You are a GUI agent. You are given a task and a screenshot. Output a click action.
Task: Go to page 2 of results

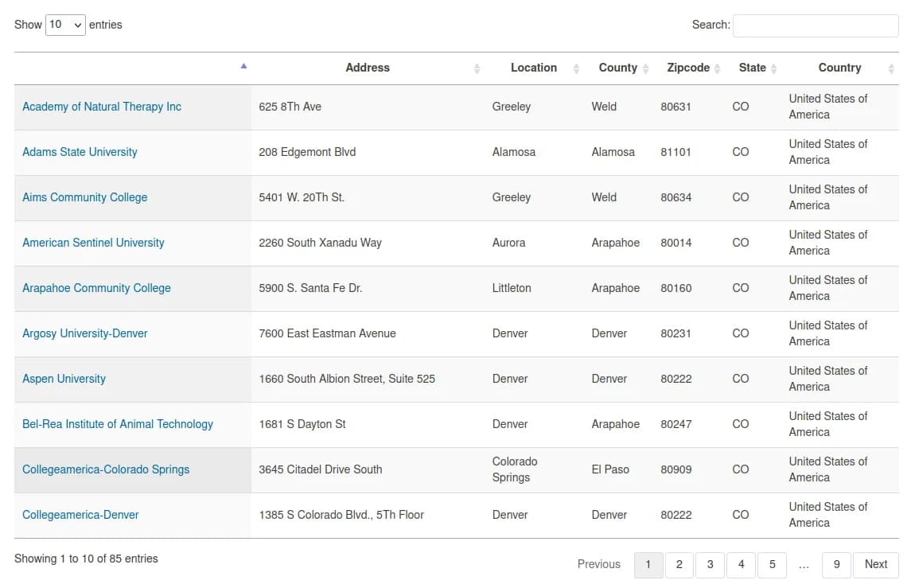click(x=679, y=565)
